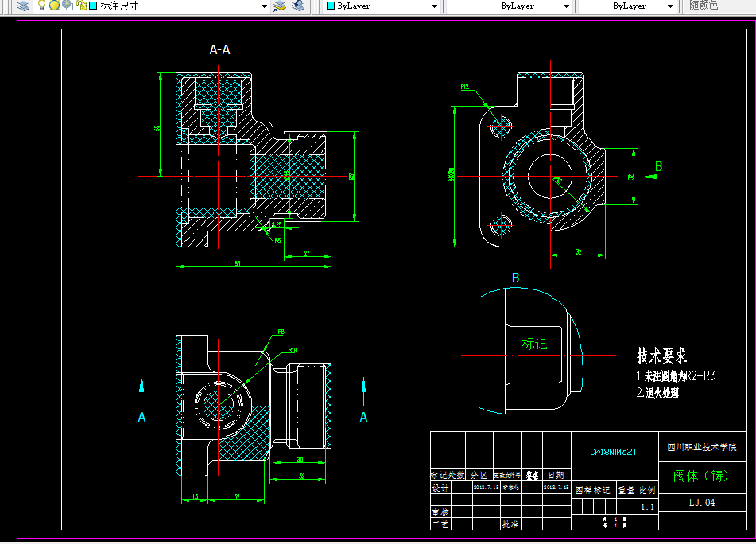Expand the first ByLayer linetype dropdown
The height and width of the screenshot is (544, 756).
[566, 6]
